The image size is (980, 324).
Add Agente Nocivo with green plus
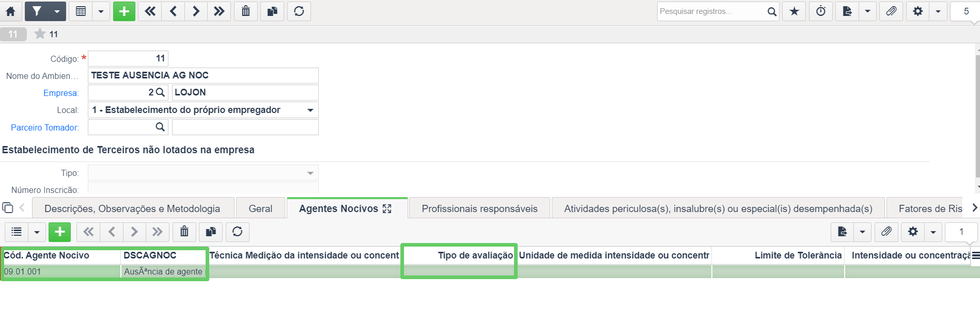(x=60, y=232)
